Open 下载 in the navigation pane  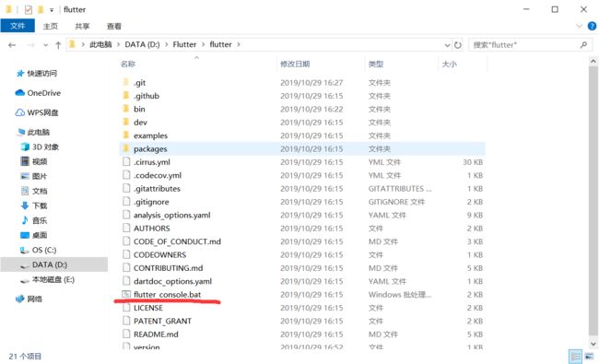[40, 205]
